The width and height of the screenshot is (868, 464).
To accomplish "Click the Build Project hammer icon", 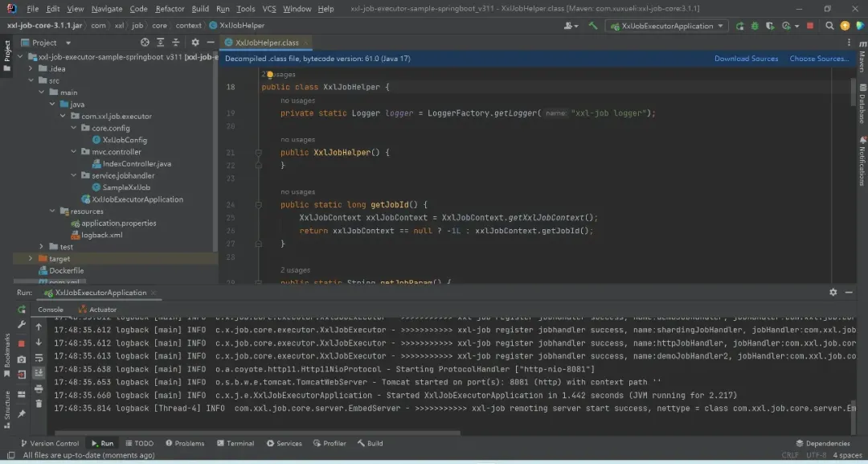I will coord(593,26).
